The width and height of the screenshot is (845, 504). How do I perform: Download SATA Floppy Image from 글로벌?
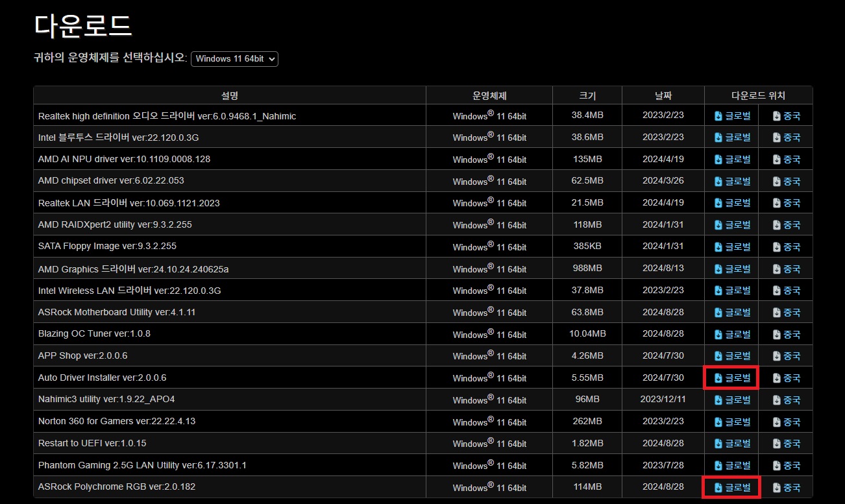pos(731,246)
